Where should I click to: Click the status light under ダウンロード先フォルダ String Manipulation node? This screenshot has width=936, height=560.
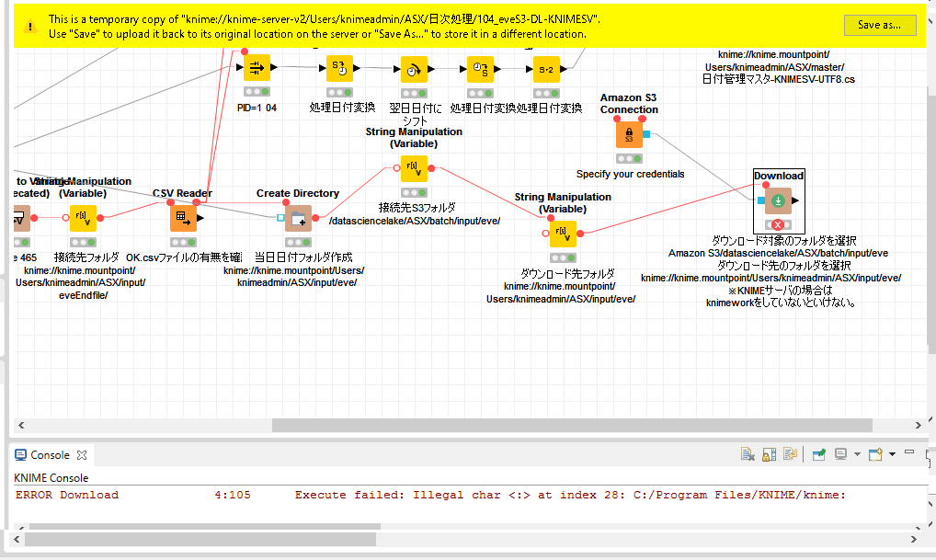pyautogui.click(x=563, y=257)
